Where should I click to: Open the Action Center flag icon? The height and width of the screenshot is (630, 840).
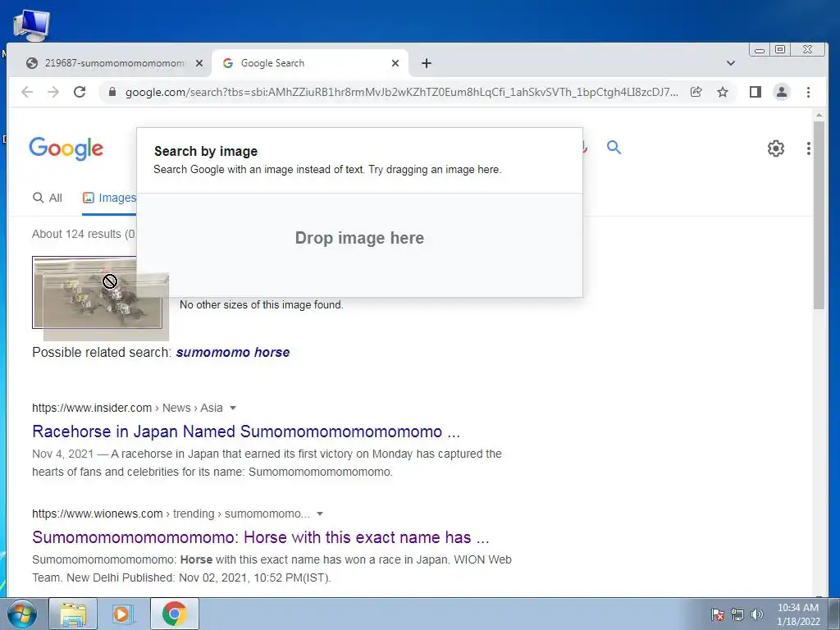click(x=717, y=614)
